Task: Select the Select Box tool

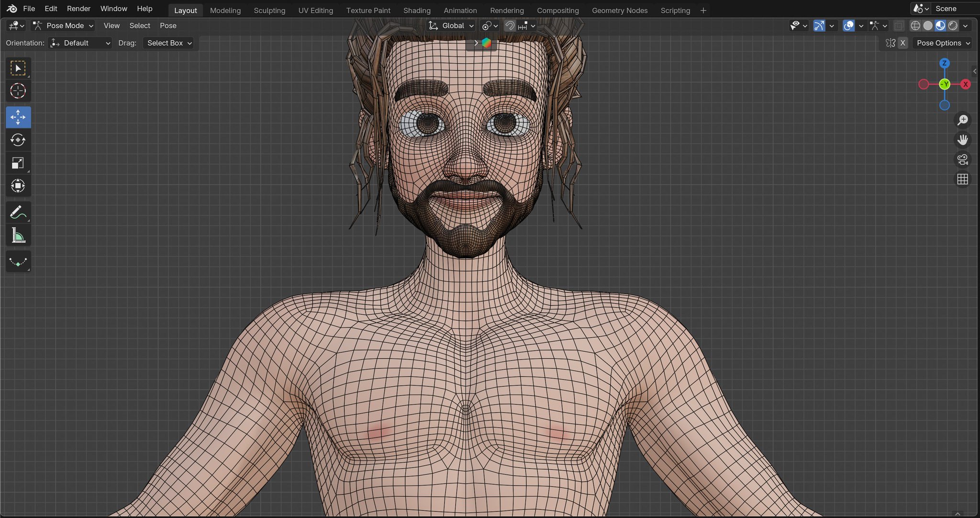Action: [18, 68]
